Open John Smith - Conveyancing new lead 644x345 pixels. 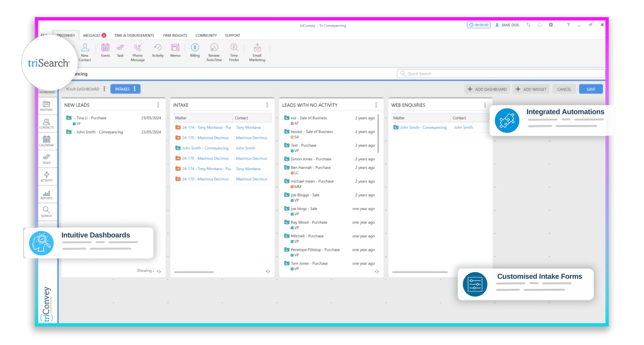coord(99,132)
